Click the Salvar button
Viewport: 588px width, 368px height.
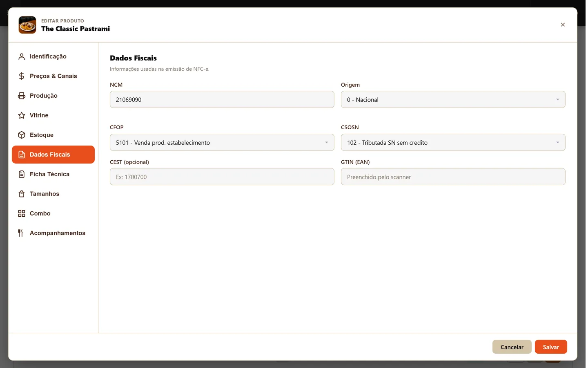click(x=551, y=347)
